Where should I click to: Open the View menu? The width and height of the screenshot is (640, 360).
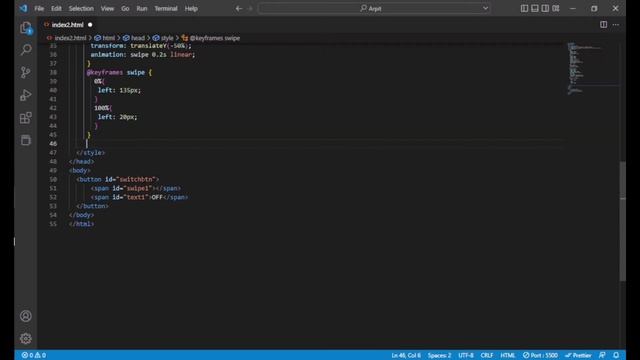pos(107,9)
